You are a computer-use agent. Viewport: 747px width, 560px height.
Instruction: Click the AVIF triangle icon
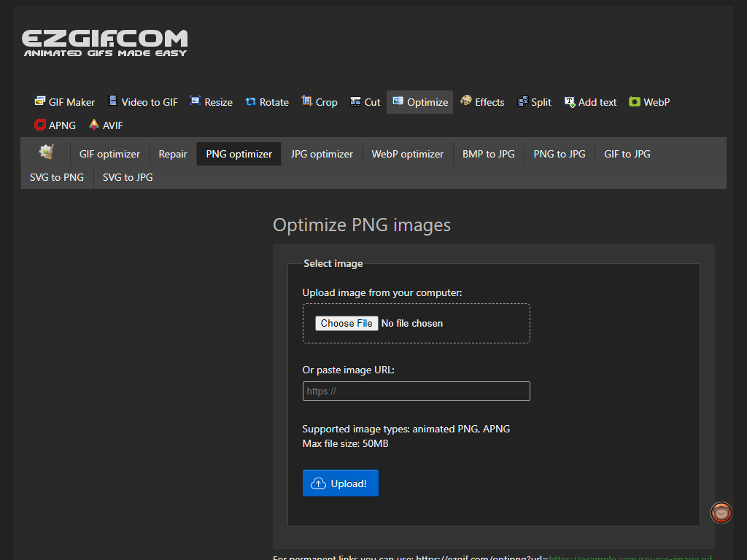pyautogui.click(x=94, y=124)
